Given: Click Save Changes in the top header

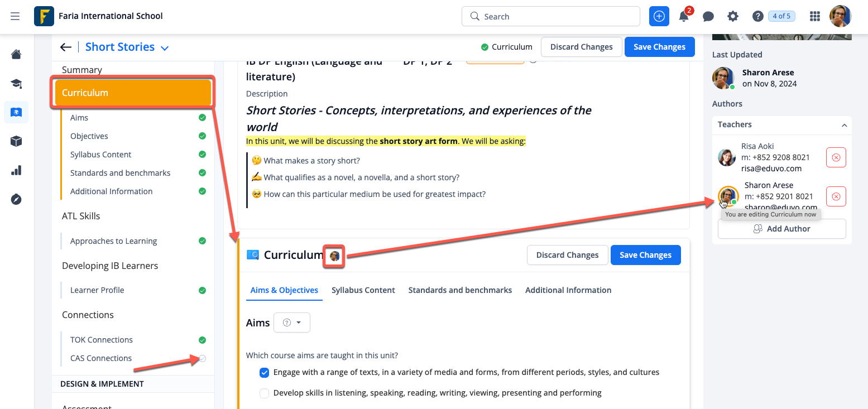Looking at the screenshot, I should (659, 47).
